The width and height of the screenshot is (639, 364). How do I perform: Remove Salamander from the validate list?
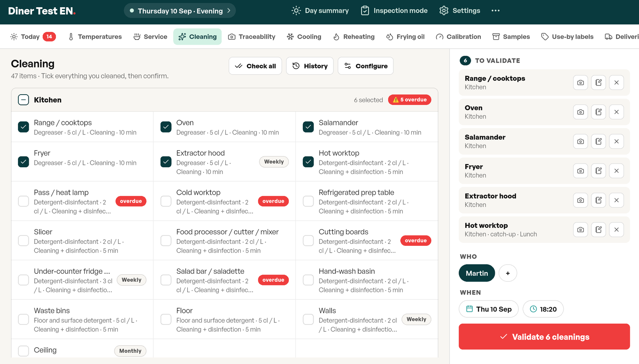click(x=616, y=141)
